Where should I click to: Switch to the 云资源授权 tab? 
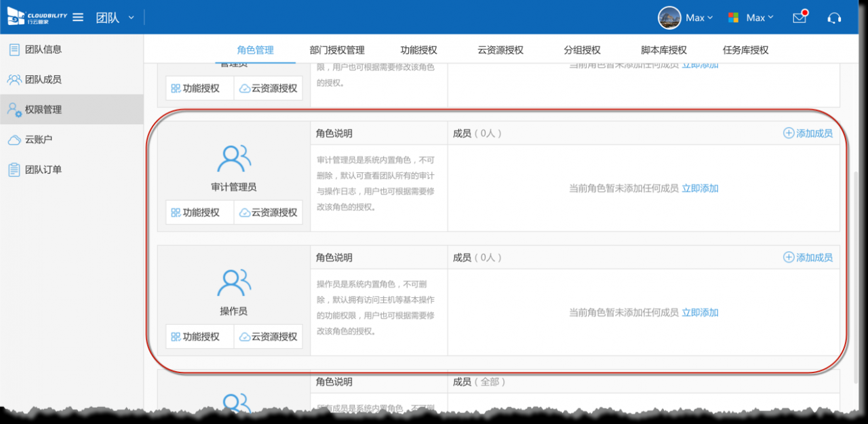tap(500, 50)
